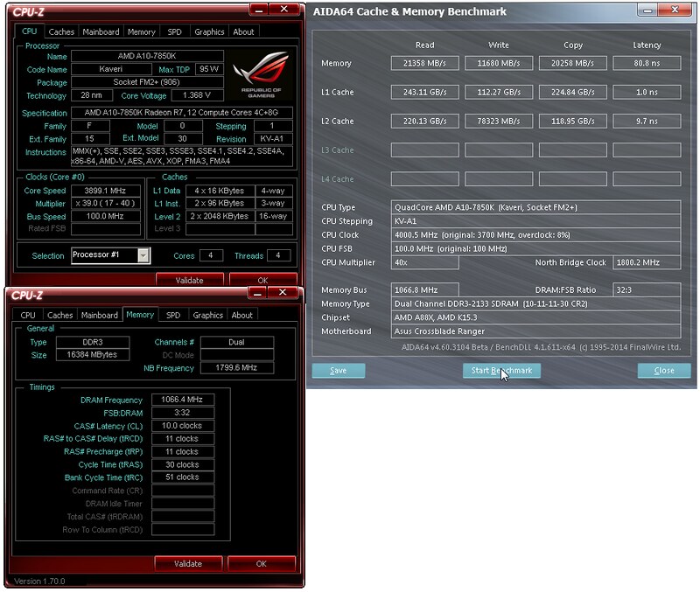Select Graphics tab in lower CPU-Z window
Image resolution: width=700 pixels, height=592 pixels.
[207, 315]
